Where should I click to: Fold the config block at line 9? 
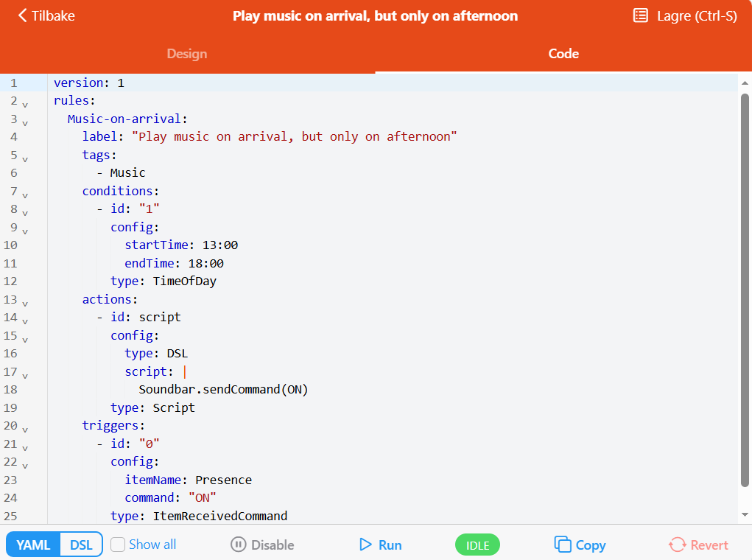(25, 231)
